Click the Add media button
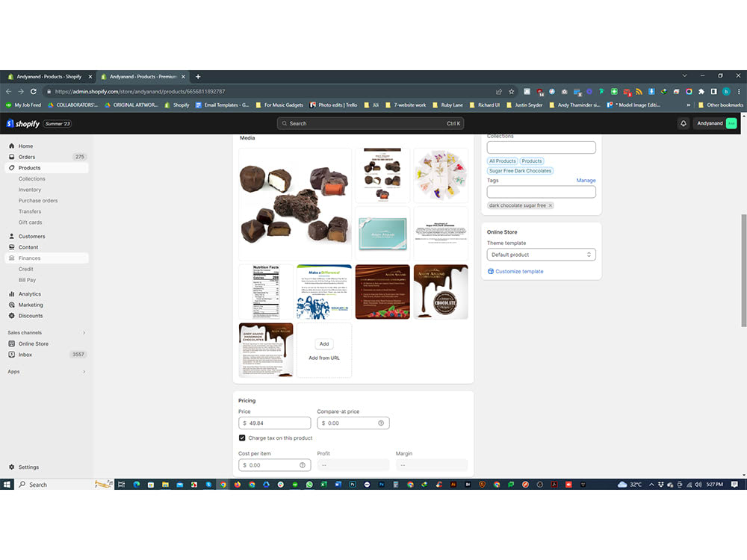This screenshot has height=560, width=747. pyautogui.click(x=324, y=343)
